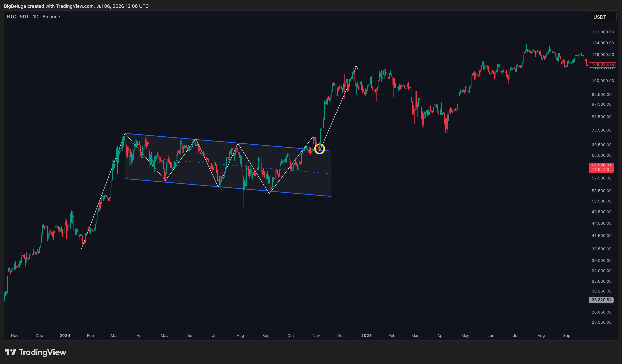
Task: Click the 132,000.00 price axis value
Action: coord(603,32)
